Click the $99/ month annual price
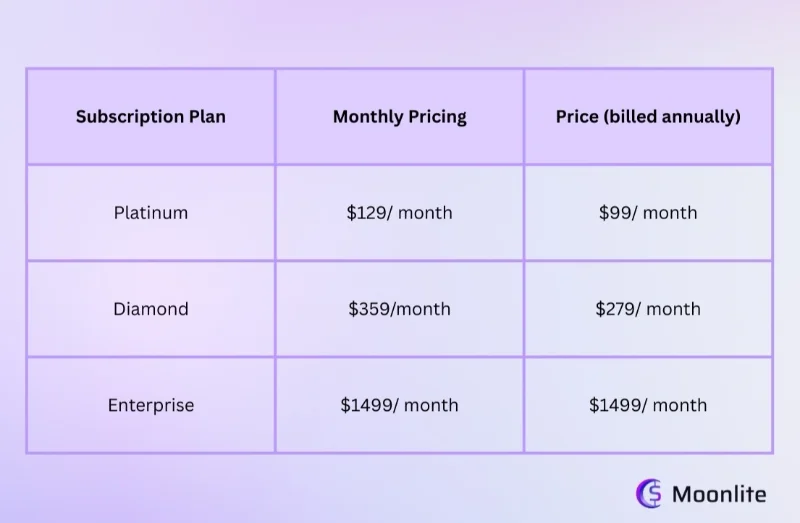The width and height of the screenshot is (800, 523). coord(648,213)
